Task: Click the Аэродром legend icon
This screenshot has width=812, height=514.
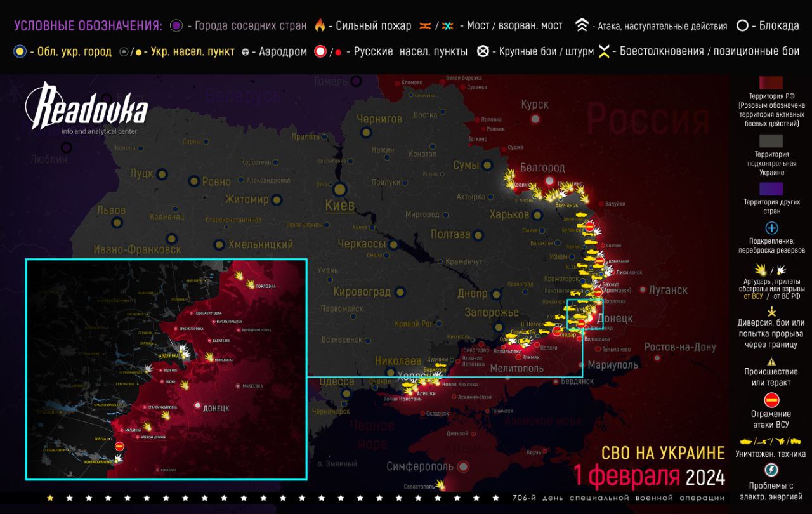Action: [246, 52]
